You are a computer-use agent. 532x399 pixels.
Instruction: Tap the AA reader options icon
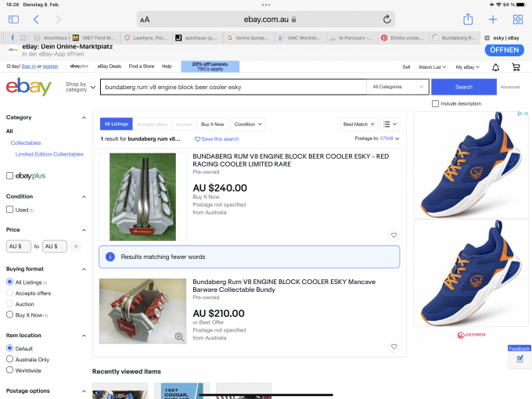[145, 20]
